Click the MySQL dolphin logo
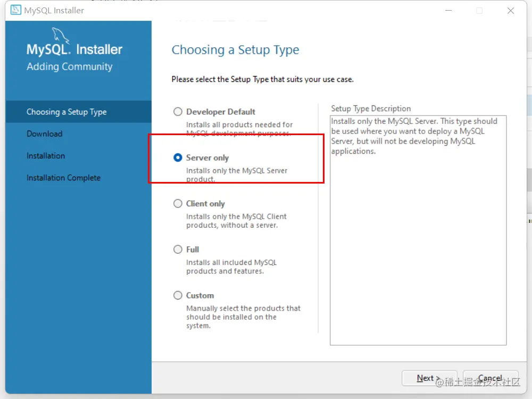 click(61, 36)
